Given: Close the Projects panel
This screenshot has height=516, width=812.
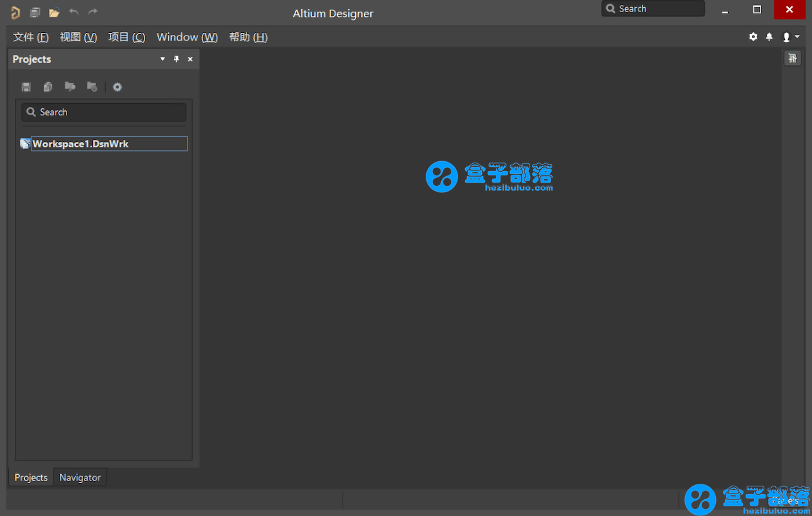Looking at the screenshot, I should (x=190, y=59).
